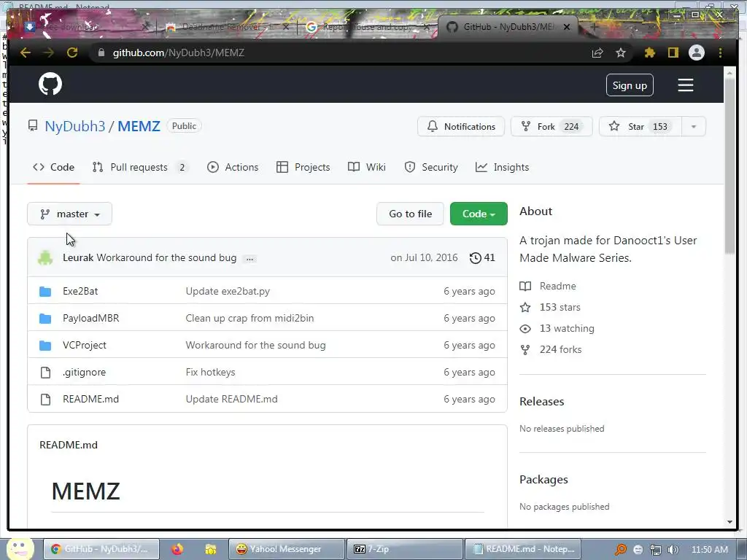Screen dimensions: 747x560
Task: Open the Readme link in About
Action: click(x=548, y=286)
